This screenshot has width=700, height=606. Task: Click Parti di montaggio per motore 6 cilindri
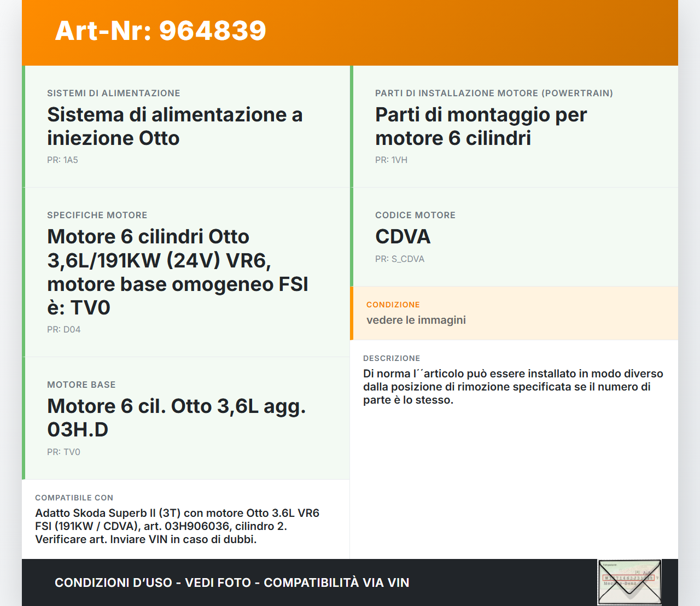481,126
